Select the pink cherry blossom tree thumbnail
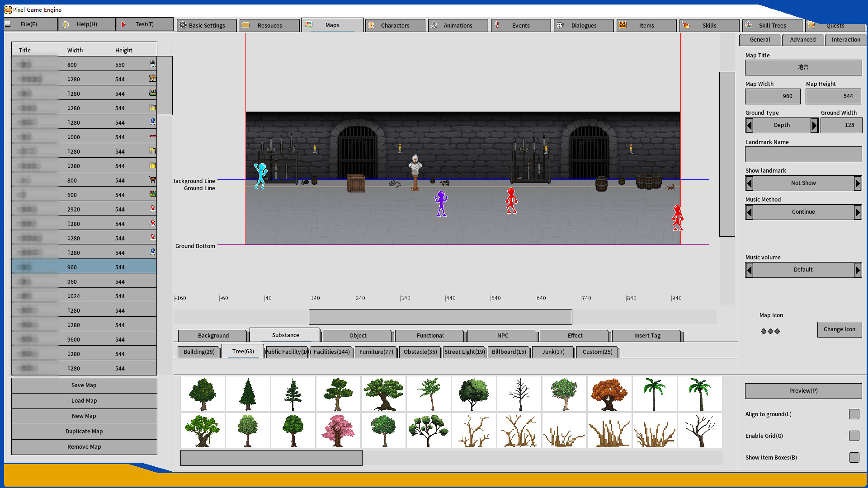Screen dimensions: 868x488 338,430
